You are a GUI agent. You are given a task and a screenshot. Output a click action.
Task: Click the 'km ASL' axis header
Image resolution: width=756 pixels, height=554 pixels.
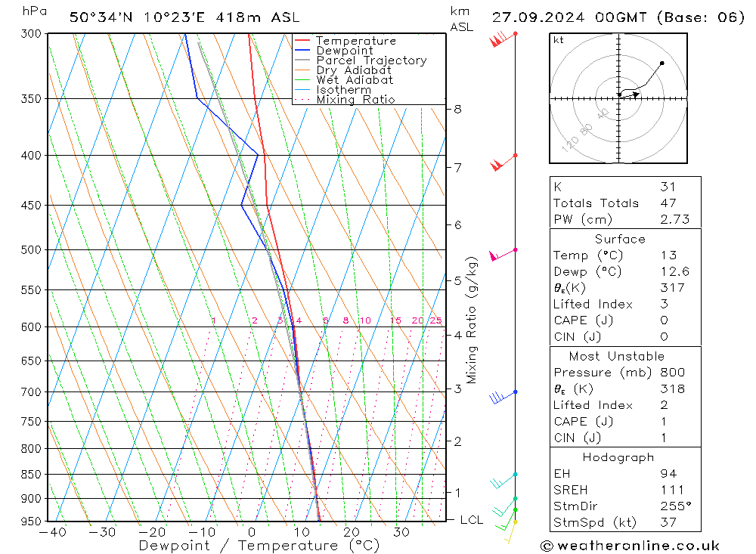click(461, 20)
